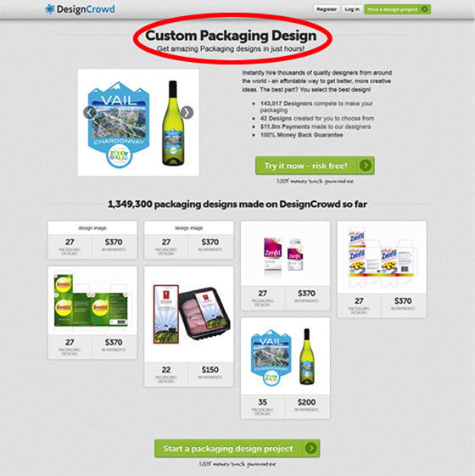Advance carousel with right arrow
Image resolution: width=475 pixels, height=476 pixels.
(187, 113)
